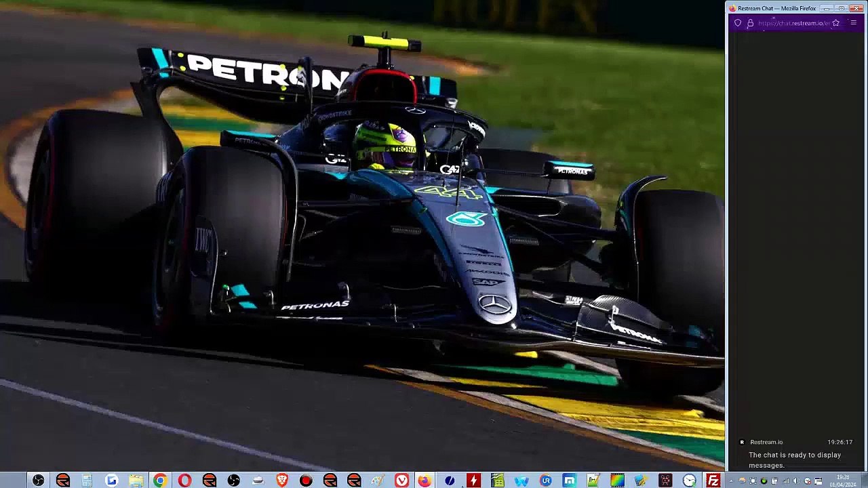Close the Restream Chat Firefox window
The height and width of the screenshot is (488, 868).
click(x=856, y=8)
